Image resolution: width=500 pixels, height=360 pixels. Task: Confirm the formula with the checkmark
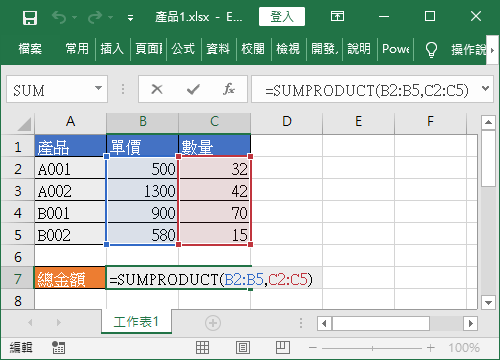[x=193, y=89]
